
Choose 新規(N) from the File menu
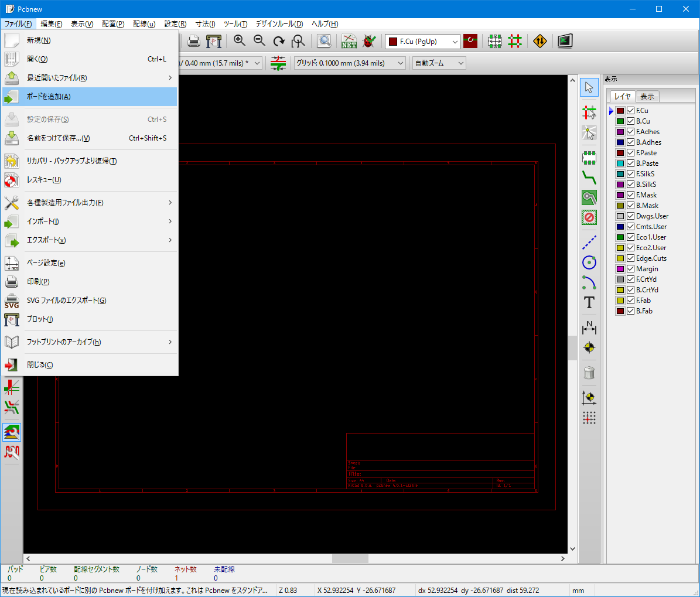89,40
